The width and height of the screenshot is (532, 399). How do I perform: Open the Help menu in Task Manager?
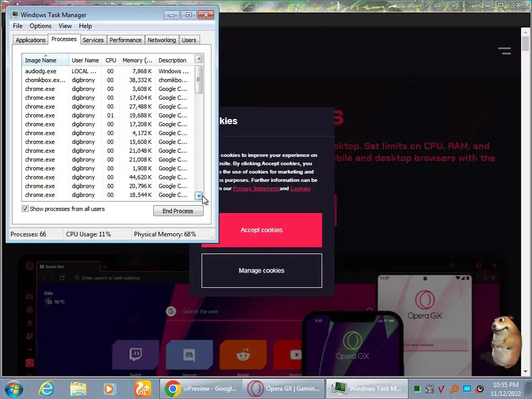[x=85, y=26]
